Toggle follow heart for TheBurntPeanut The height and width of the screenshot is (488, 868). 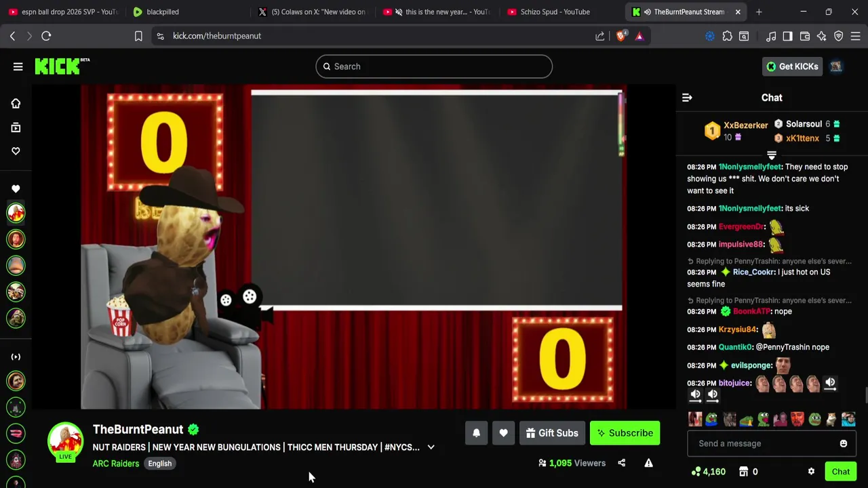[x=503, y=433]
